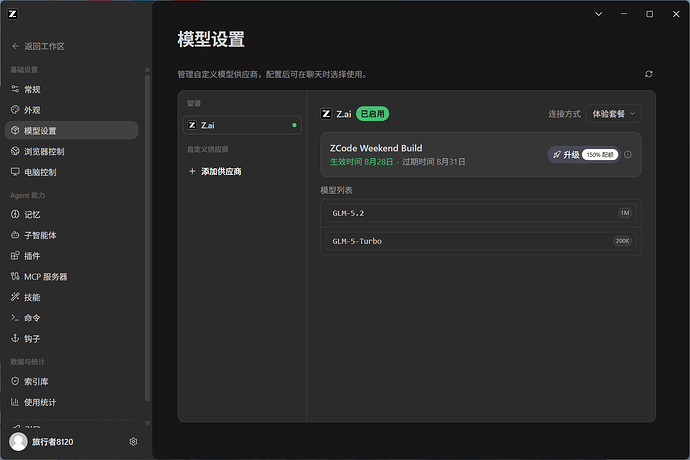
Task: Click the 200K context badge
Action: pyautogui.click(x=623, y=241)
